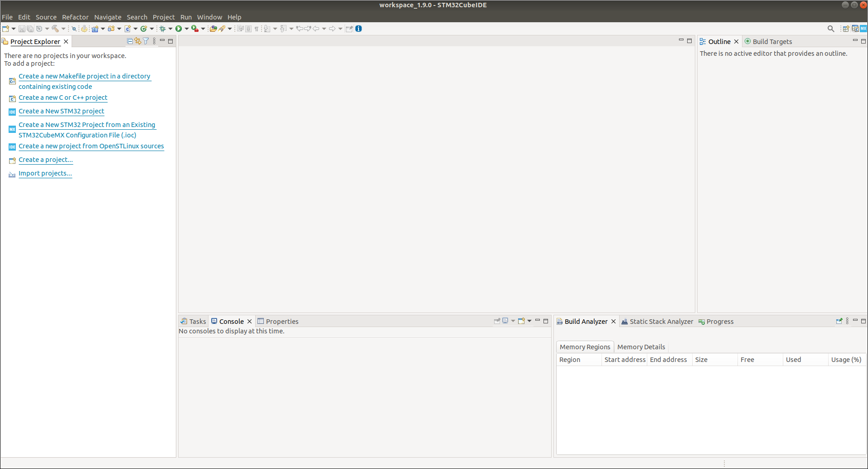Click the 'Import projects...' link
868x469 pixels.
[x=45, y=173]
